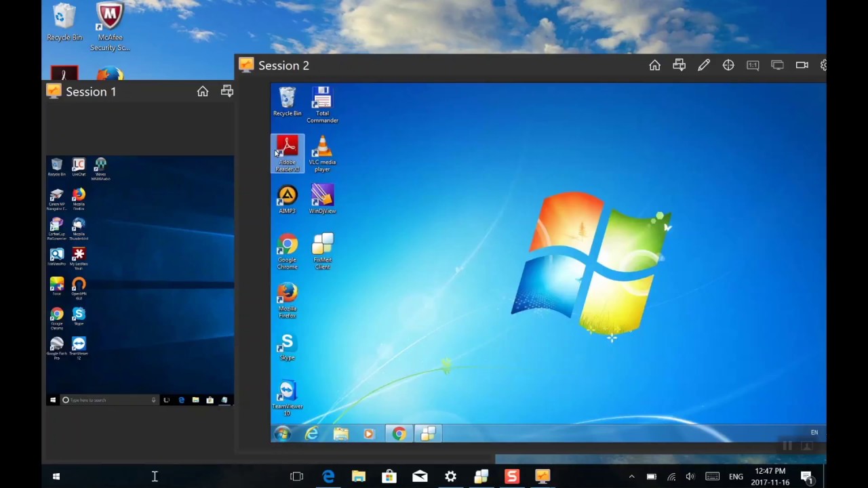Click the multi-monitor icon in Session 2
Screen dimensions: 868x488
[777, 65]
